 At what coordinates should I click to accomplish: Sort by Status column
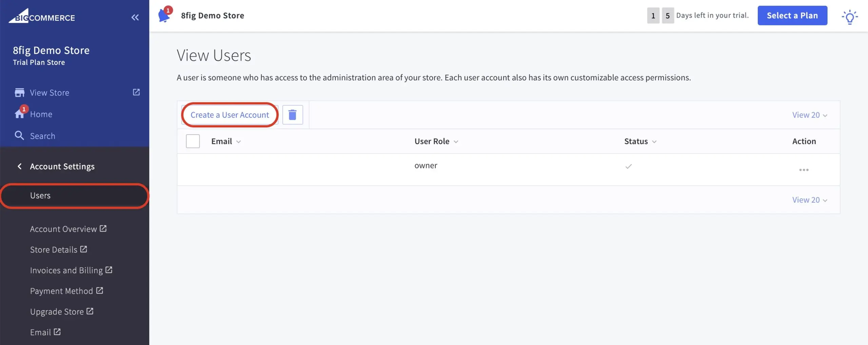[x=640, y=141]
